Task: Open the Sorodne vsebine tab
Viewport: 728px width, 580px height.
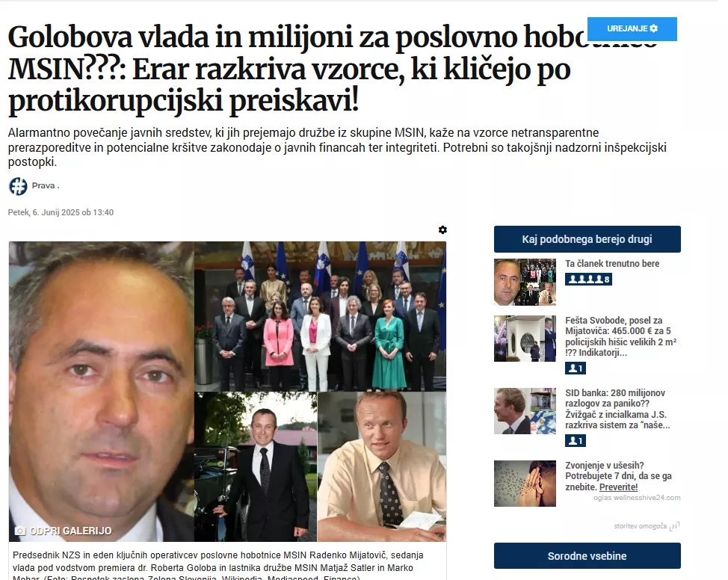Action: 587,556
